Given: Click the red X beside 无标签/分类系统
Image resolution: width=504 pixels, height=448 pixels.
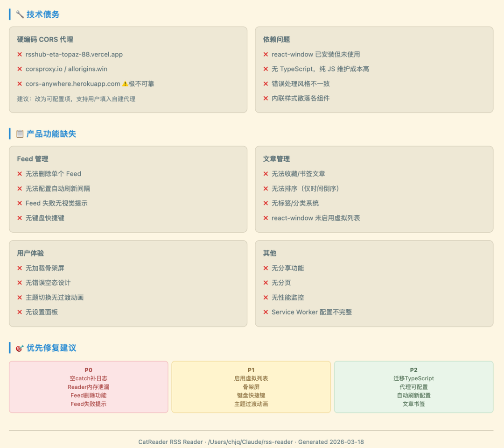Looking at the screenshot, I should click(x=266, y=203).
